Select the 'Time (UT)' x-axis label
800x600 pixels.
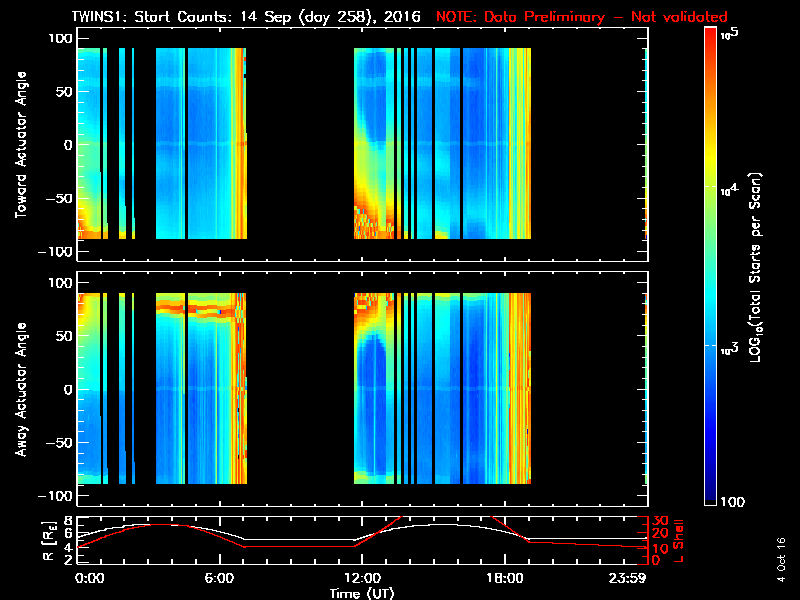pos(361,593)
